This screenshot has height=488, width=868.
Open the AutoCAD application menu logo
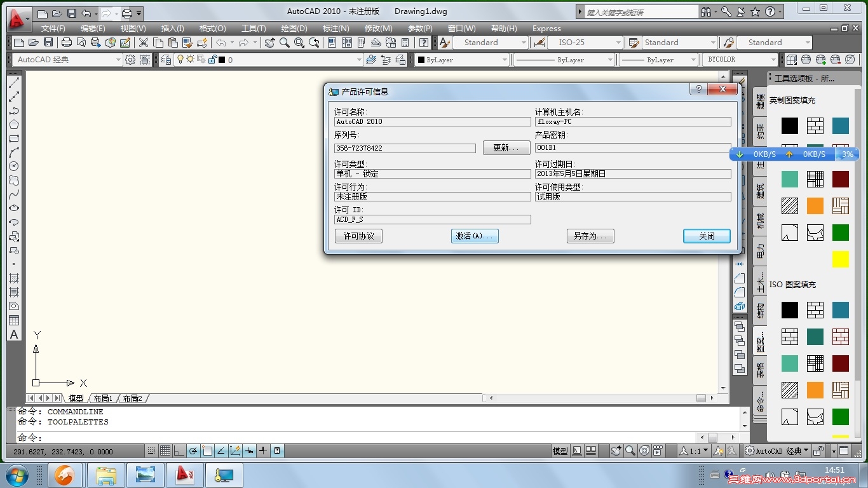(18, 19)
